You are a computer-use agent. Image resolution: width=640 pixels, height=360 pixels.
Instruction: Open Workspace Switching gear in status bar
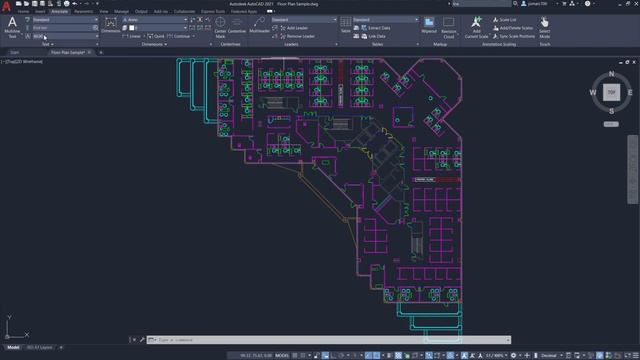(x=513, y=356)
